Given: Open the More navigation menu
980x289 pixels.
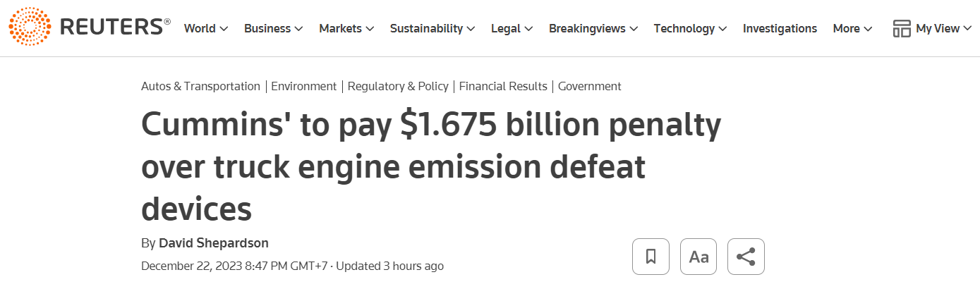Looking at the screenshot, I should [x=852, y=28].
